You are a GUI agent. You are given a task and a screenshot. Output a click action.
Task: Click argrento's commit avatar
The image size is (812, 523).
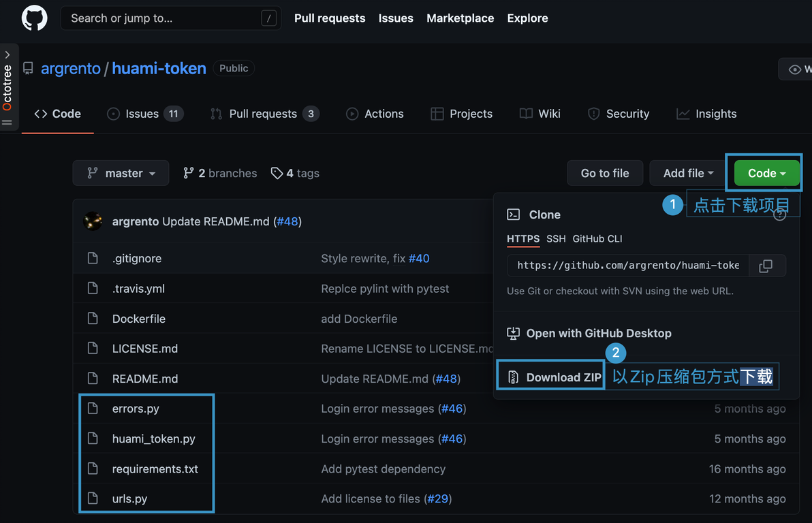pyautogui.click(x=93, y=221)
